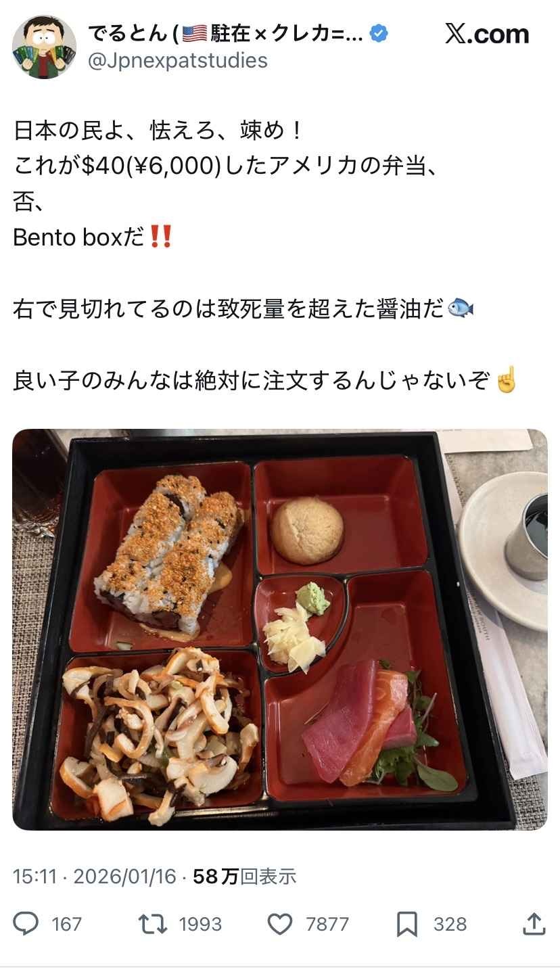Select the Bento boxだ text line
560x974 pixels.
click(x=93, y=237)
